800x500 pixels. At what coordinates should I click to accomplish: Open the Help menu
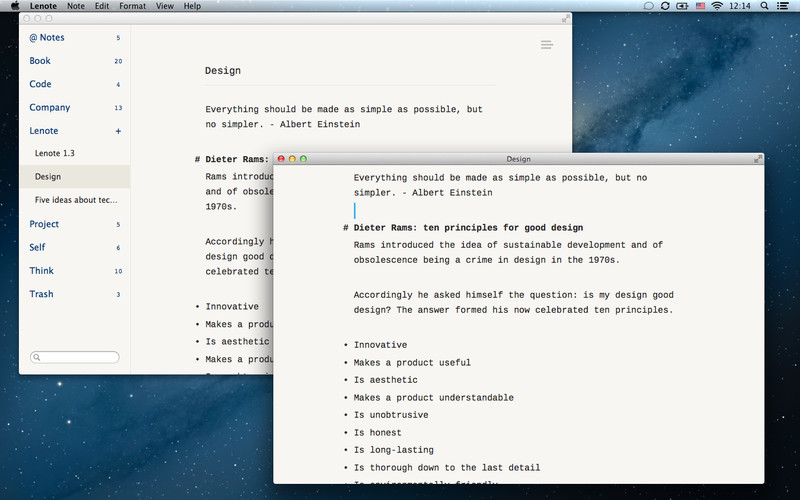[192, 6]
